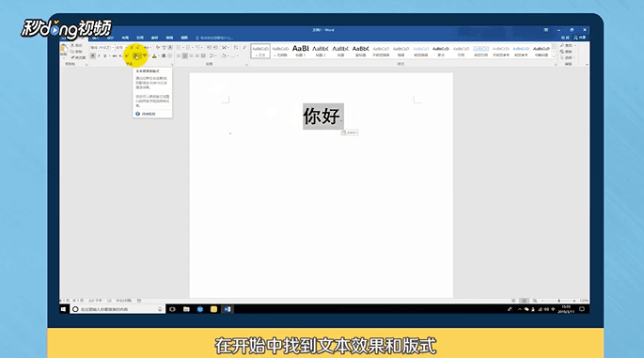The image size is (644, 358).
Task: Click the Windows Start button
Action: tap(63, 309)
